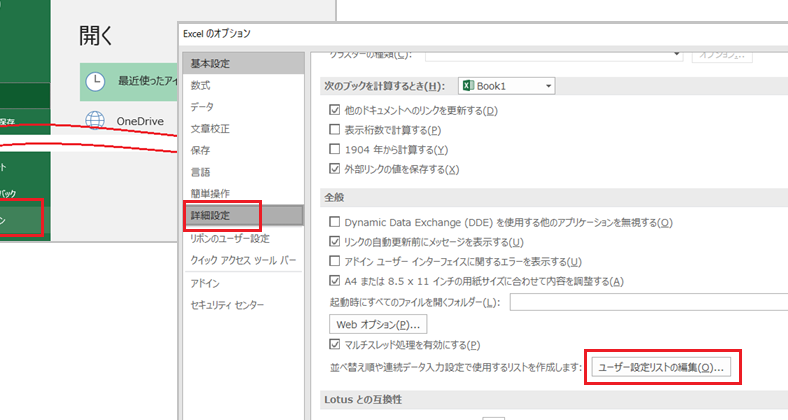Click the Excel icon beside Book1

pyautogui.click(x=468, y=86)
